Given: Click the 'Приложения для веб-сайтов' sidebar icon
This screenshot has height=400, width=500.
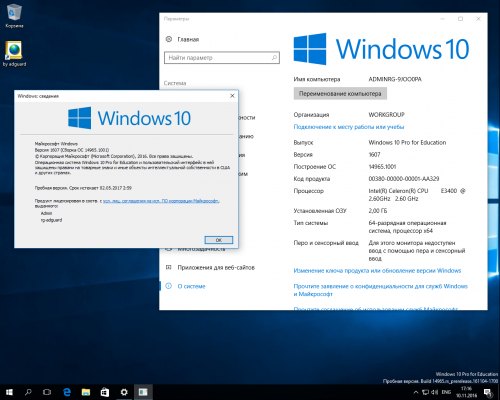Looking at the screenshot, I should point(169,267).
